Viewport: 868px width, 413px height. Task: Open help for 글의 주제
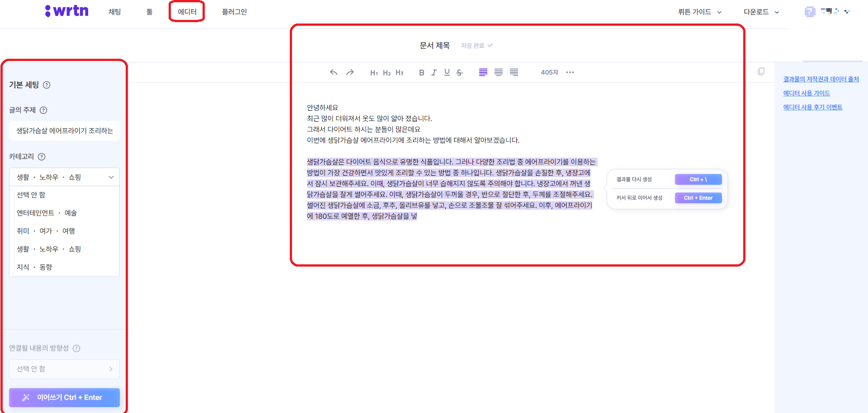[x=43, y=110]
